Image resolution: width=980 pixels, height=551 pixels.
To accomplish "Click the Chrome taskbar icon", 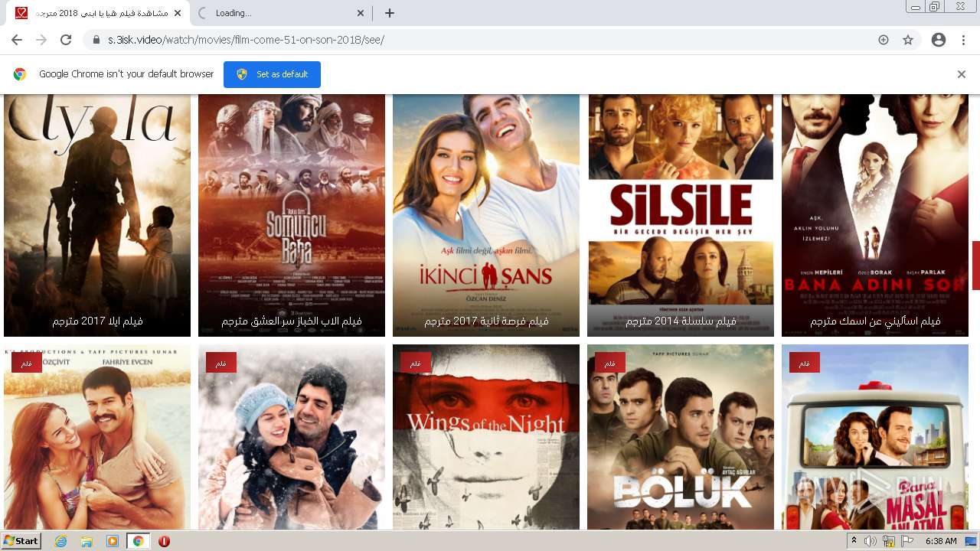I will pyautogui.click(x=138, y=541).
